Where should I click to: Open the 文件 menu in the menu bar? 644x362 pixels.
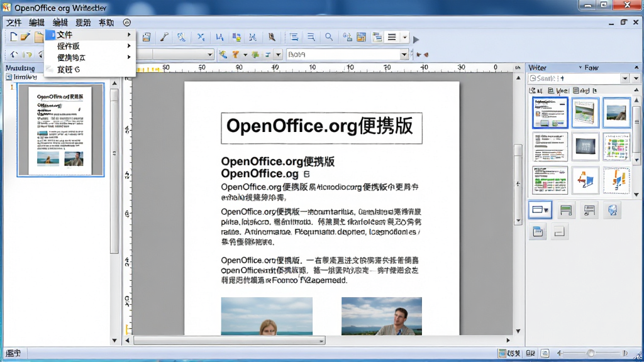(14, 23)
